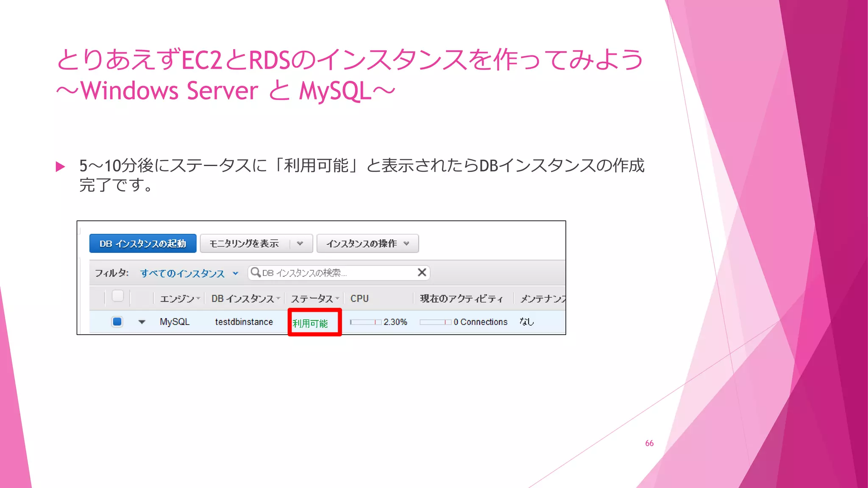Click the CPU column header

point(359,299)
